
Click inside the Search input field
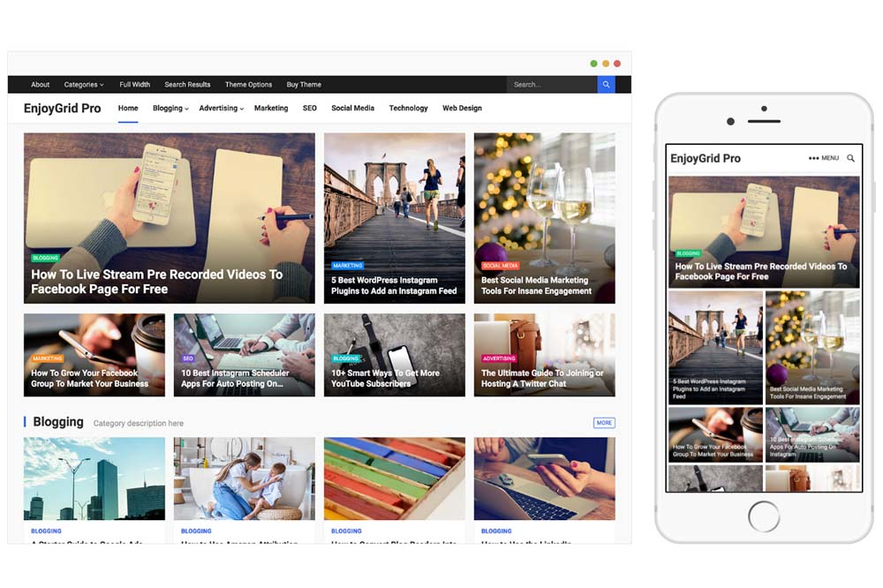552,84
